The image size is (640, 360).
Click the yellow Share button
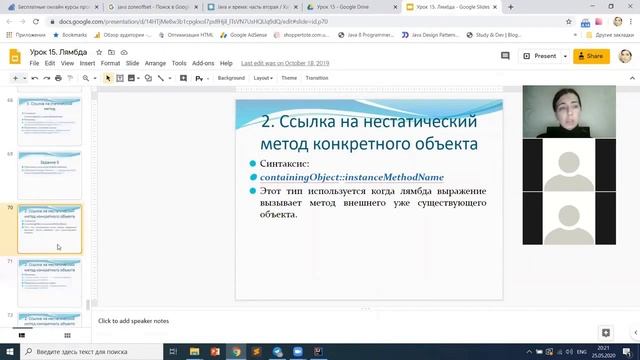(x=591, y=56)
